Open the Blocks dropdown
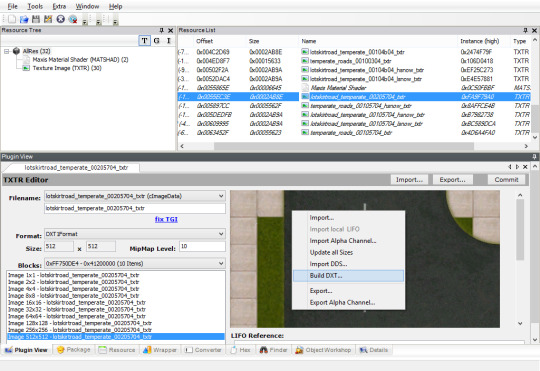Viewport: 540px width, 371px height. (135, 264)
